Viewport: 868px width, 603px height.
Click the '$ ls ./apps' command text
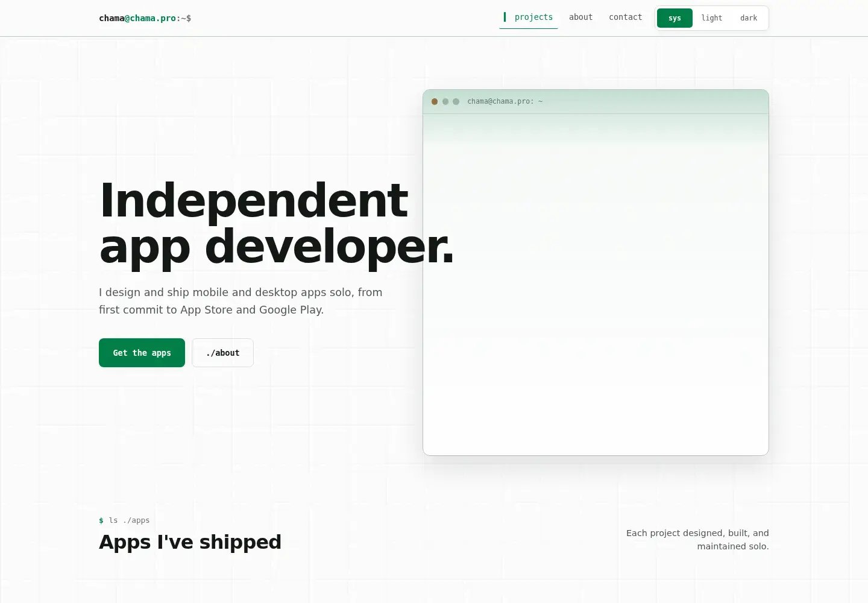124,520
